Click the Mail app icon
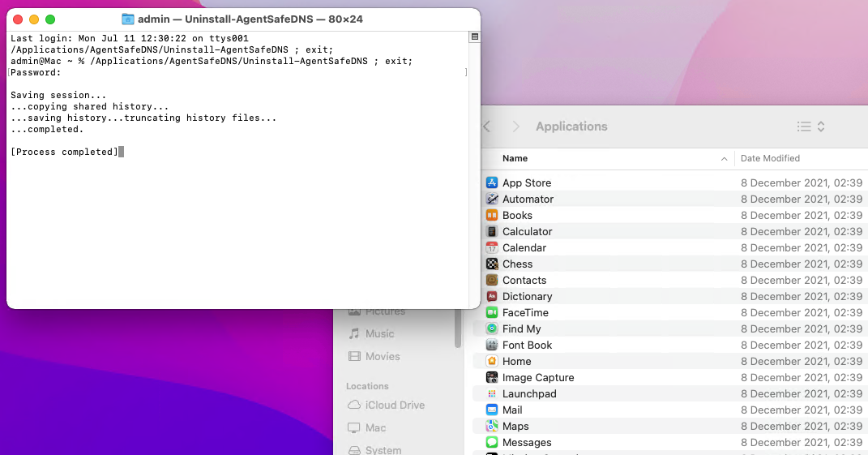The width and height of the screenshot is (868, 455). click(492, 410)
